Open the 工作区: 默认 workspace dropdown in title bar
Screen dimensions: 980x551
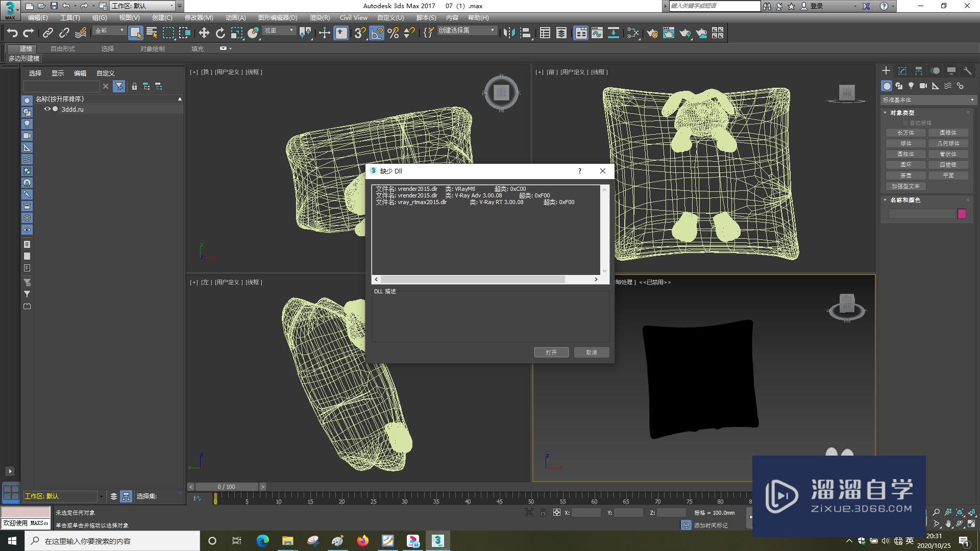tap(142, 6)
